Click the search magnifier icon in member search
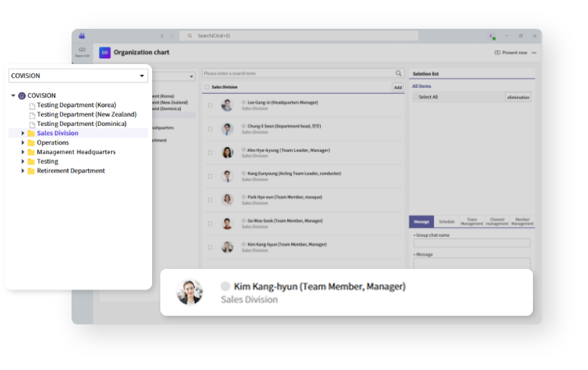This screenshot has width=588, height=370. 399,73
